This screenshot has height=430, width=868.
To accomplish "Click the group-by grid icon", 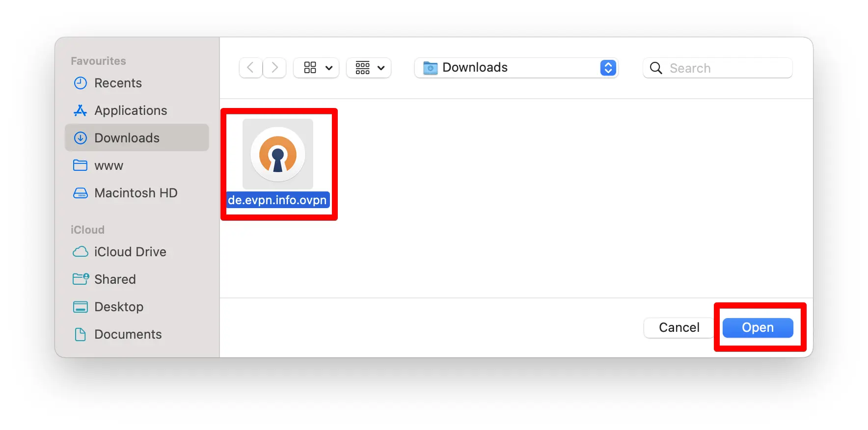I will tap(362, 68).
